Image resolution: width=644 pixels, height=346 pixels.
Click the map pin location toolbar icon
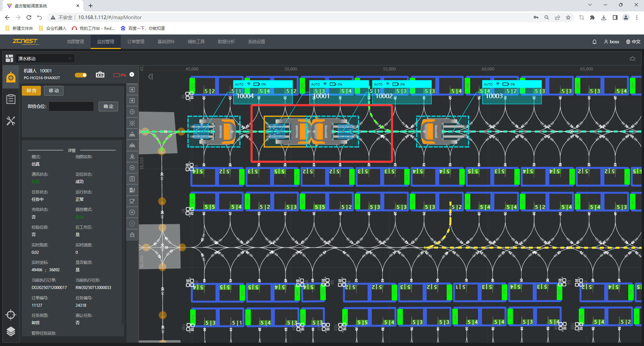click(132, 157)
